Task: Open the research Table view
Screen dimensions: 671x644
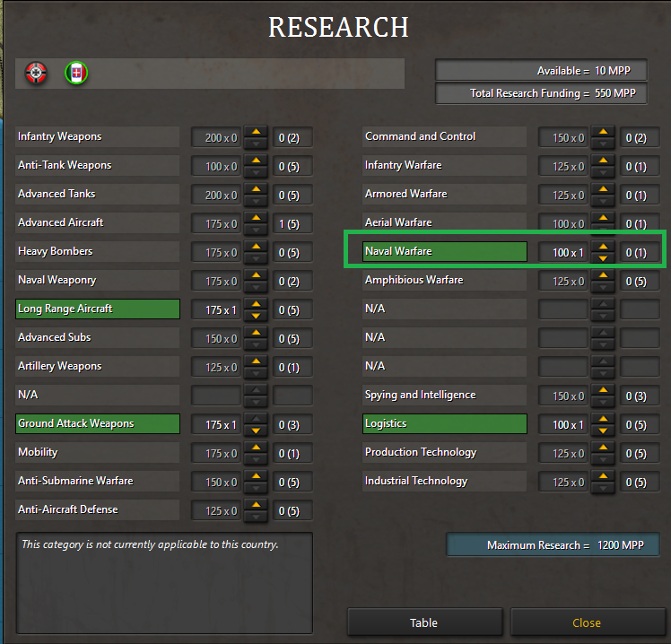Action: [x=424, y=622]
